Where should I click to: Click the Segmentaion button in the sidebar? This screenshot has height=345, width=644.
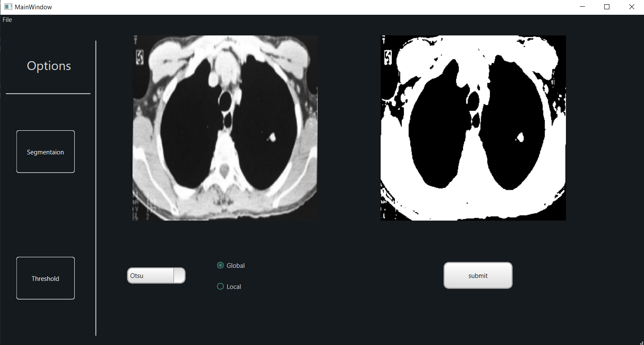(x=45, y=151)
